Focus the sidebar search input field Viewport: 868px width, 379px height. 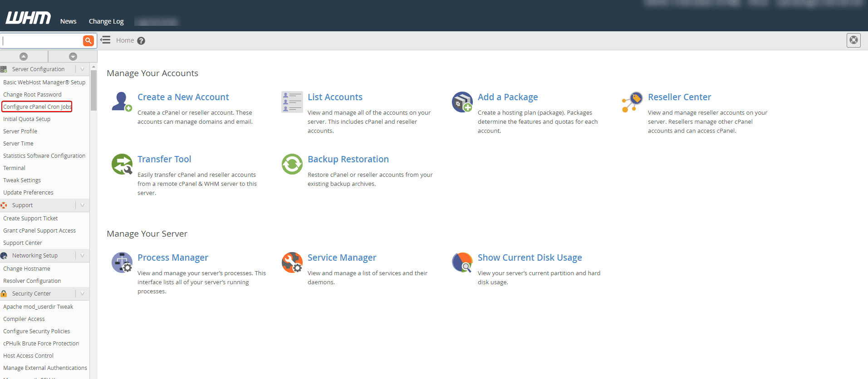(42, 41)
